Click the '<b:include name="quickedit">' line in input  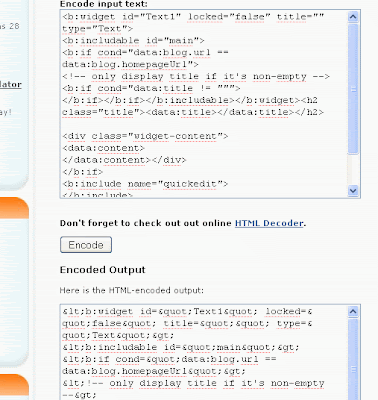pos(145,184)
